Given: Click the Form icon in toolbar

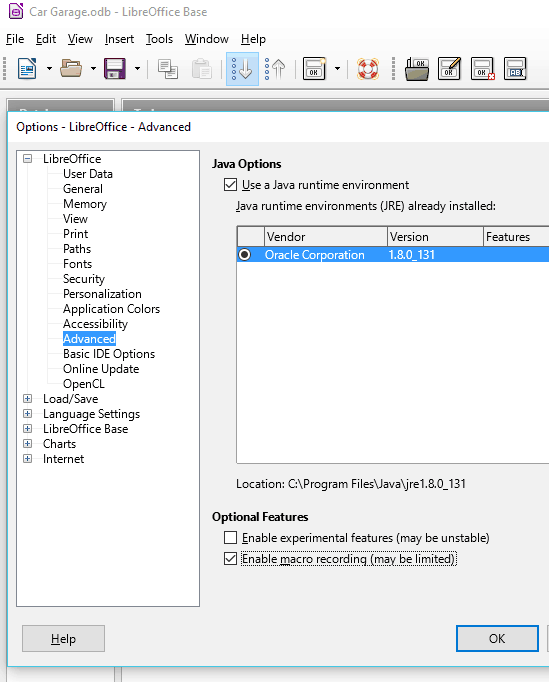Looking at the screenshot, I should click(x=314, y=69).
